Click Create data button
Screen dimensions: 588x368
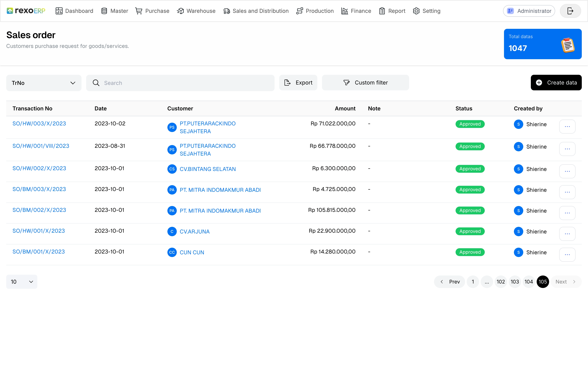[x=556, y=83]
